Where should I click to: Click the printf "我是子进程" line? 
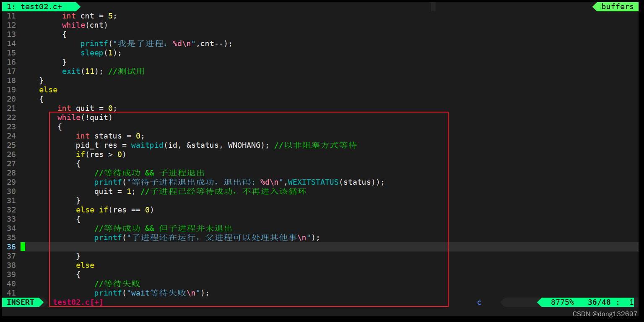(156, 44)
